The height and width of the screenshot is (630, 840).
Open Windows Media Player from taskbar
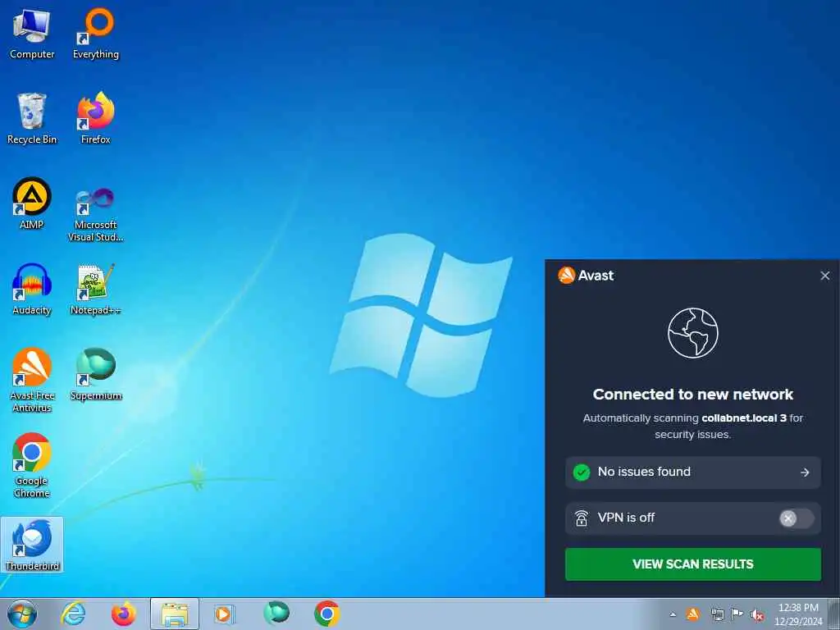point(224,614)
